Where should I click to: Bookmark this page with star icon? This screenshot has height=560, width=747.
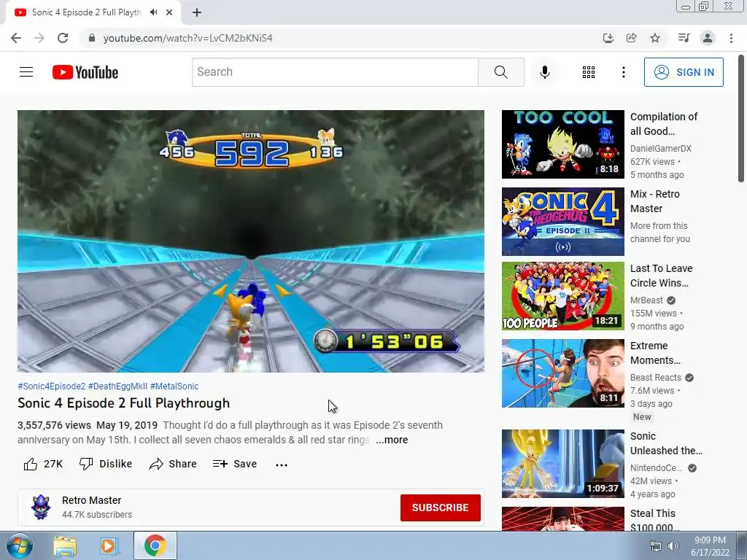655,38
